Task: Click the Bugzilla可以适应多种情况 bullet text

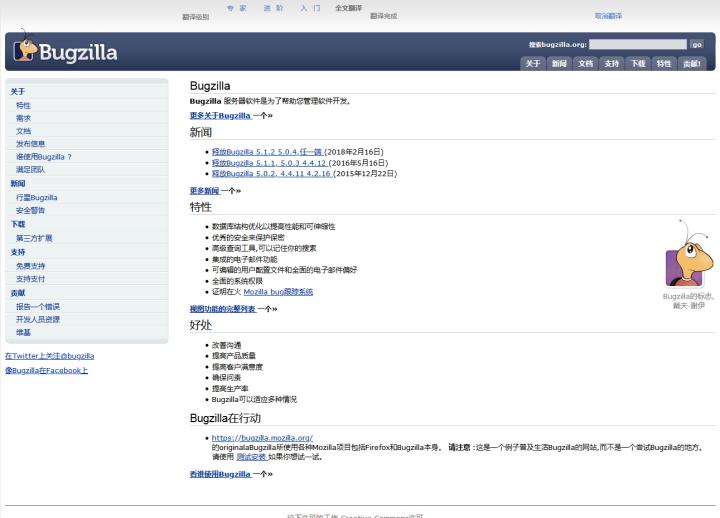Action: pos(254,400)
